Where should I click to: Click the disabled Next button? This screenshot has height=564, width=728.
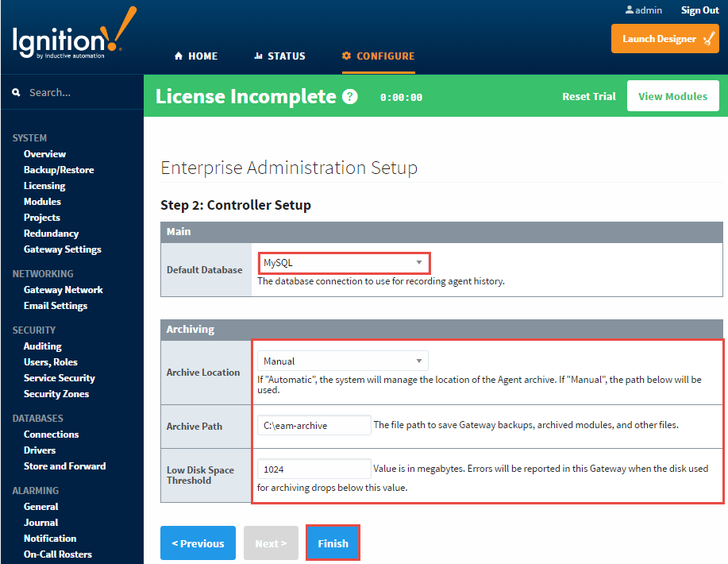click(272, 543)
